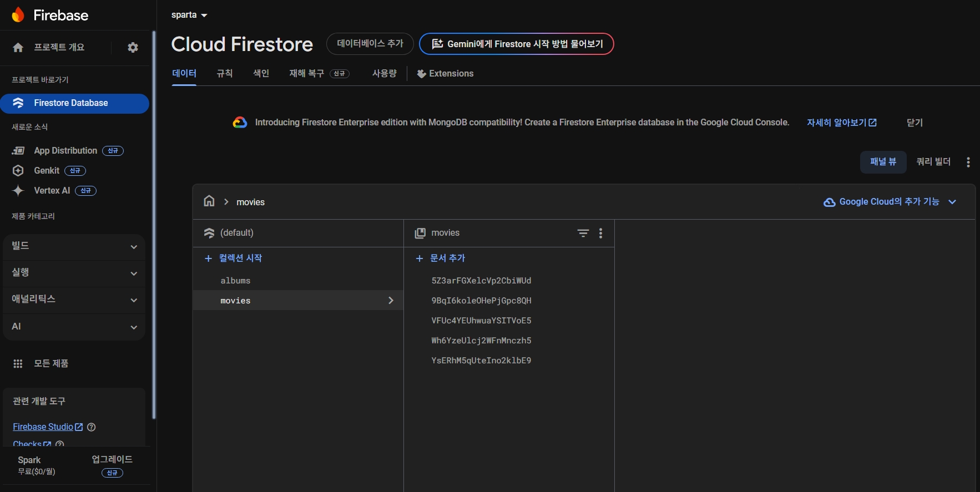
Task: Open document VFUc4YEUhwuaYSITVoE5
Action: point(482,321)
